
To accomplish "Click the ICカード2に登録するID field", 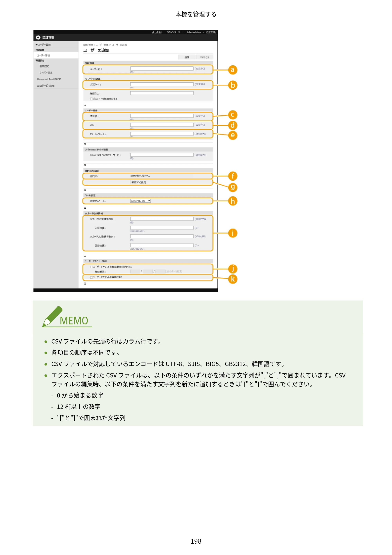I will click(x=162, y=236).
